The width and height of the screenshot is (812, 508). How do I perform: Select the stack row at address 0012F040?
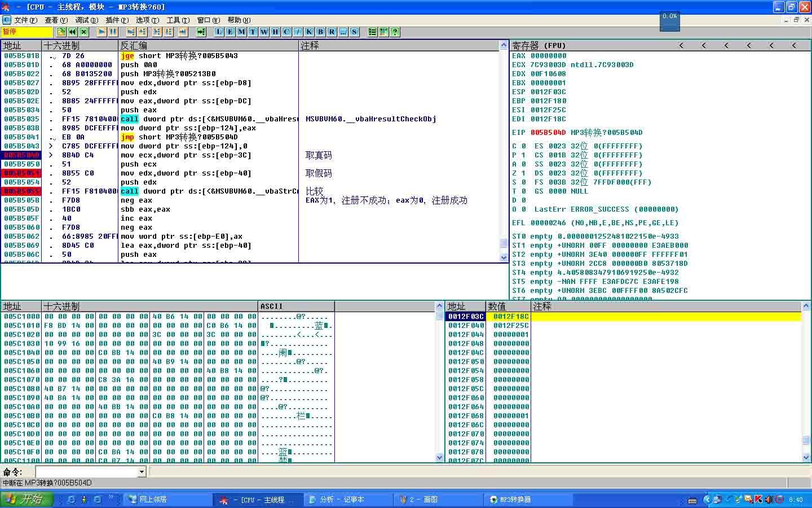[624, 326]
